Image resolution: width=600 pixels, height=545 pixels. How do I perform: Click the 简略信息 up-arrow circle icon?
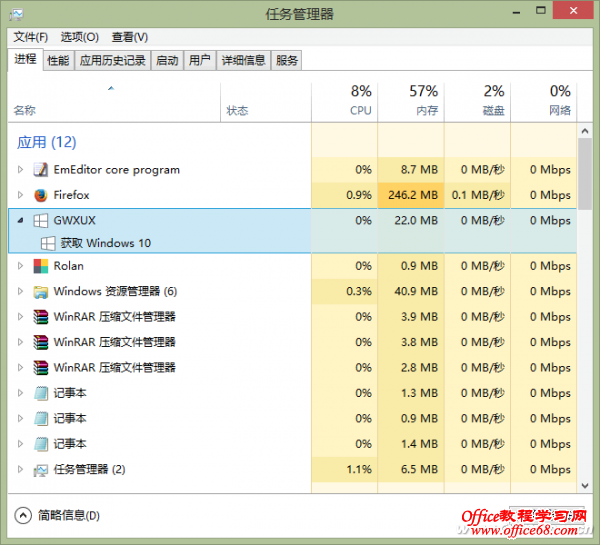(x=23, y=516)
